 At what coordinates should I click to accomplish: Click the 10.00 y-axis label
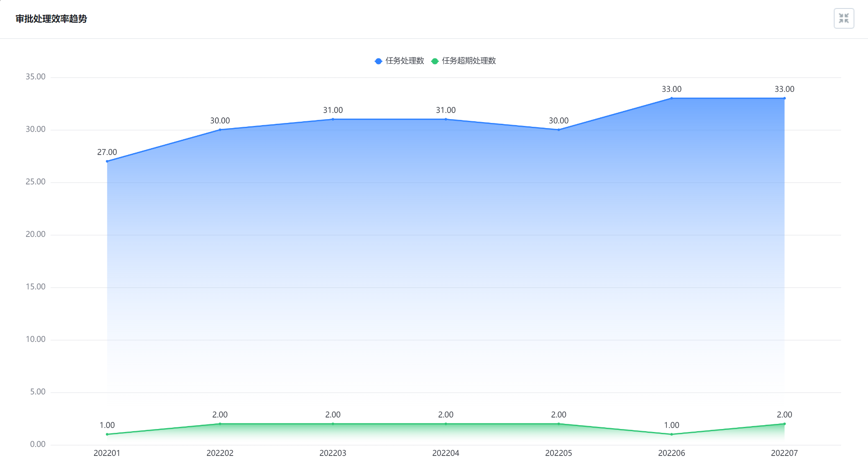click(35, 339)
